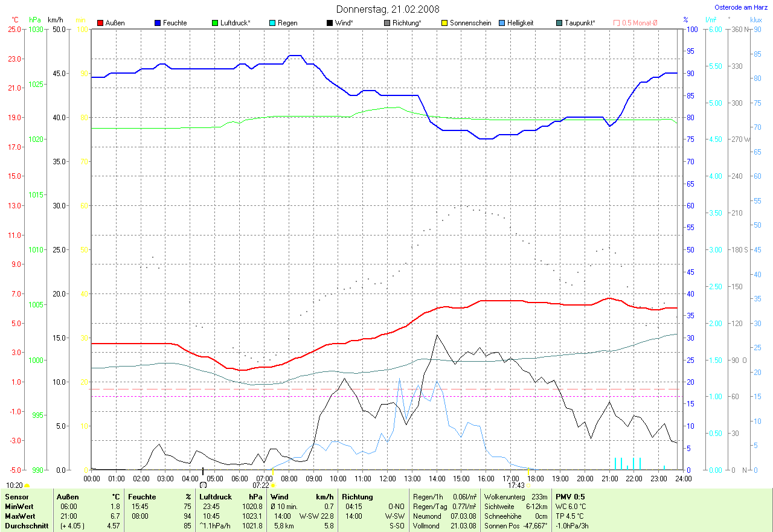Click the blue Feuchte legend square
The image size is (773, 532).
[x=158, y=23]
